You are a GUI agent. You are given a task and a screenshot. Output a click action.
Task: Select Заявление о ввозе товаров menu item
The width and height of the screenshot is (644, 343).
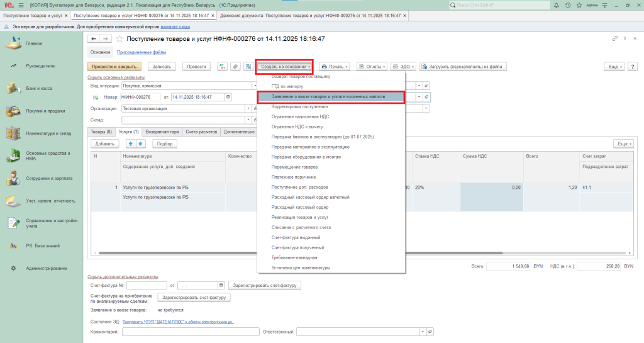pos(330,97)
